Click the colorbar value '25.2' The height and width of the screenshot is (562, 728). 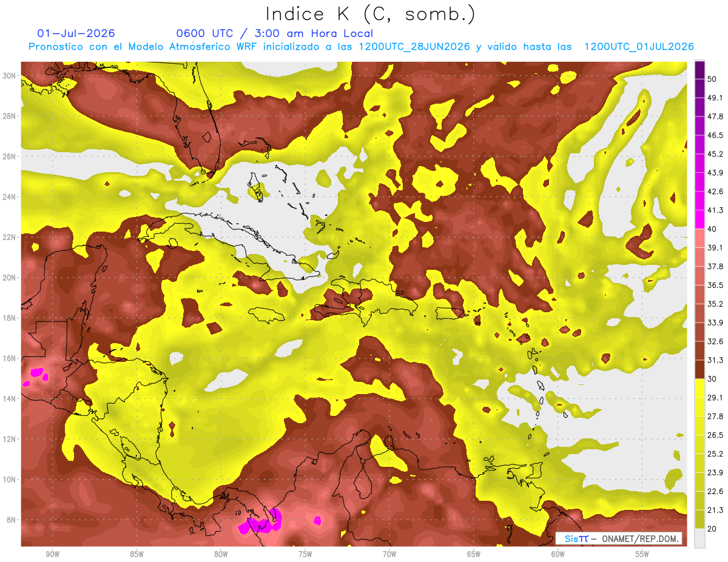(715, 454)
